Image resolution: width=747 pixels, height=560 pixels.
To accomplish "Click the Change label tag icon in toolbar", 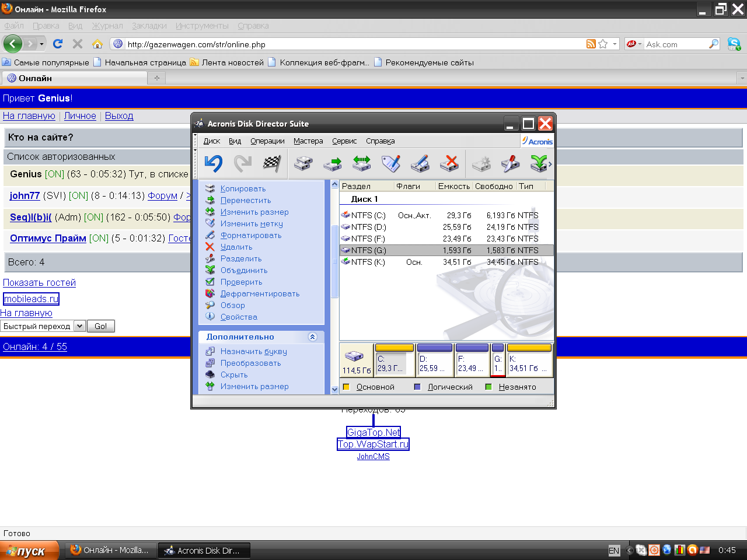I will [x=391, y=163].
